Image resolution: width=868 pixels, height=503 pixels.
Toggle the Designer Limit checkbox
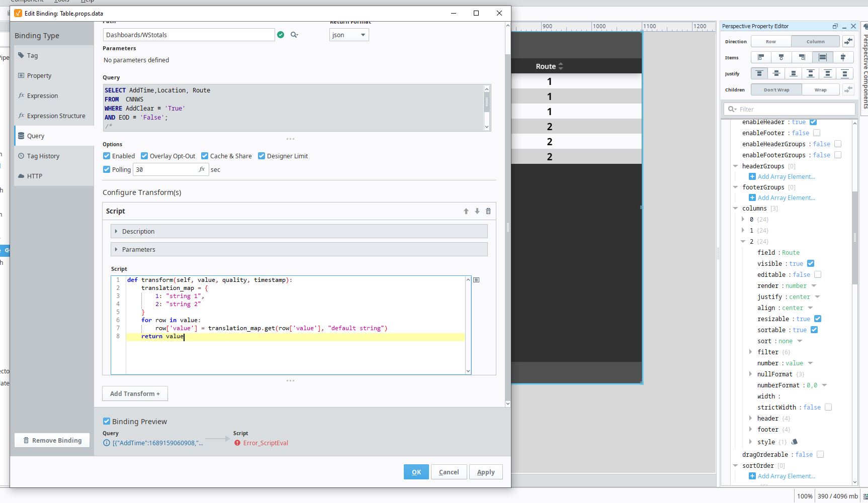pos(262,156)
